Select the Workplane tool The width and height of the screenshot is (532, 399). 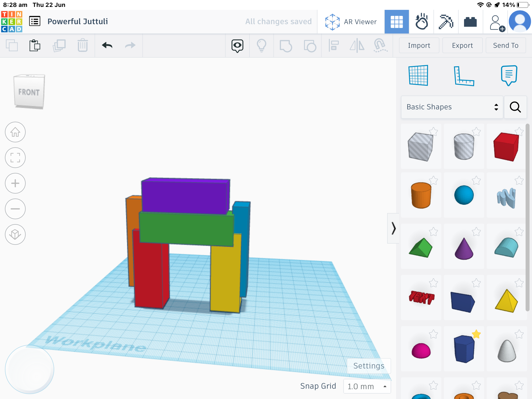tap(418, 75)
